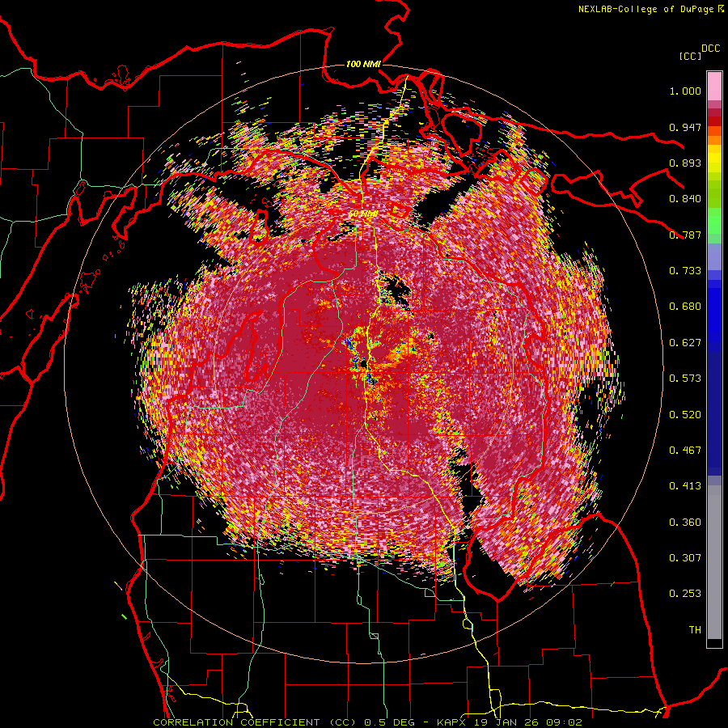Select the 0.733 scale value

(x=685, y=271)
